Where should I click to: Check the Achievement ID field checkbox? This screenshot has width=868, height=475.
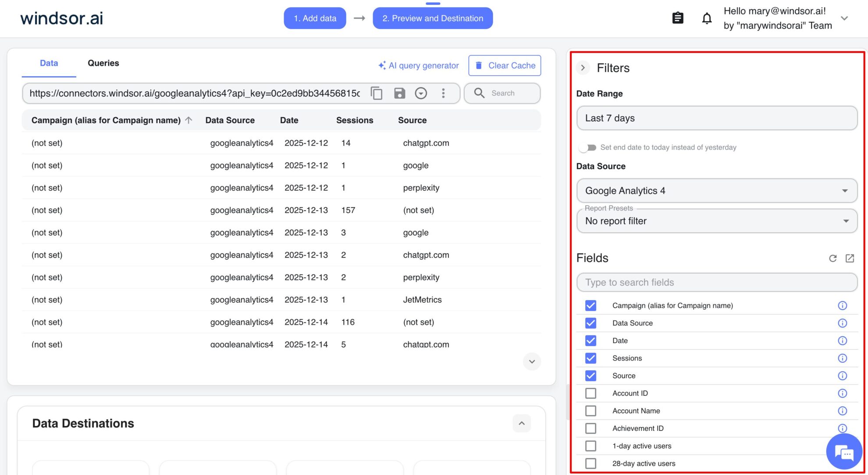click(x=591, y=428)
